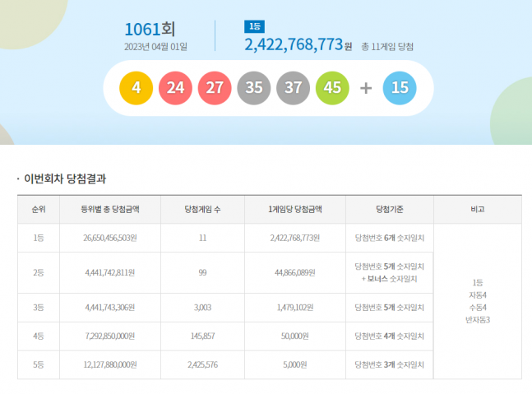Click the 당첨게임 수 column header

(202, 210)
